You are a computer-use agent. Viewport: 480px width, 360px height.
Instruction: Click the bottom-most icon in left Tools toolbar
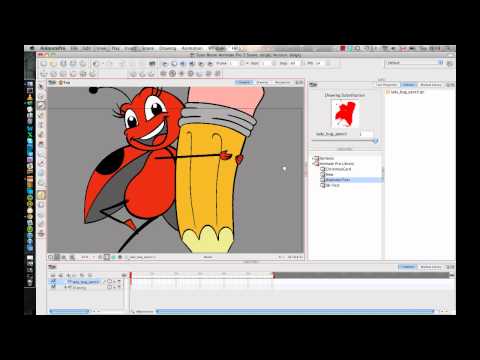(41, 234)
